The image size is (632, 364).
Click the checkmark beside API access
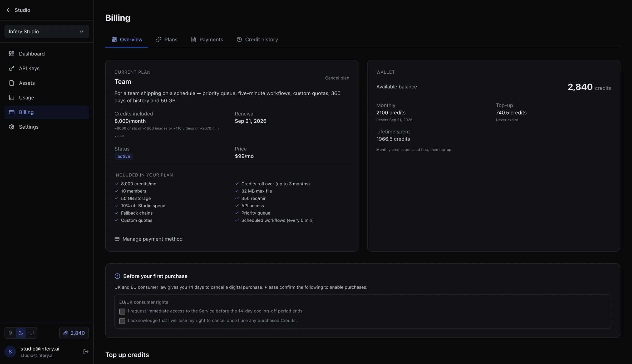pos(237,205)
